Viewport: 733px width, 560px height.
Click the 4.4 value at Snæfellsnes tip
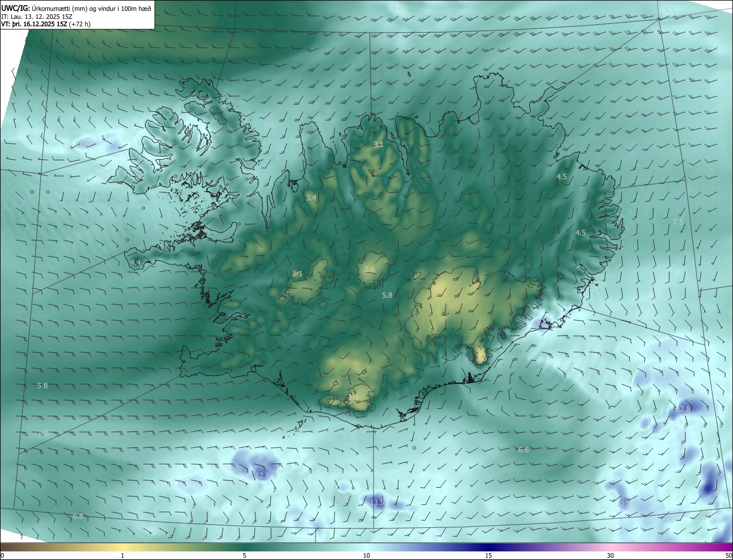(x=136, y=262)
